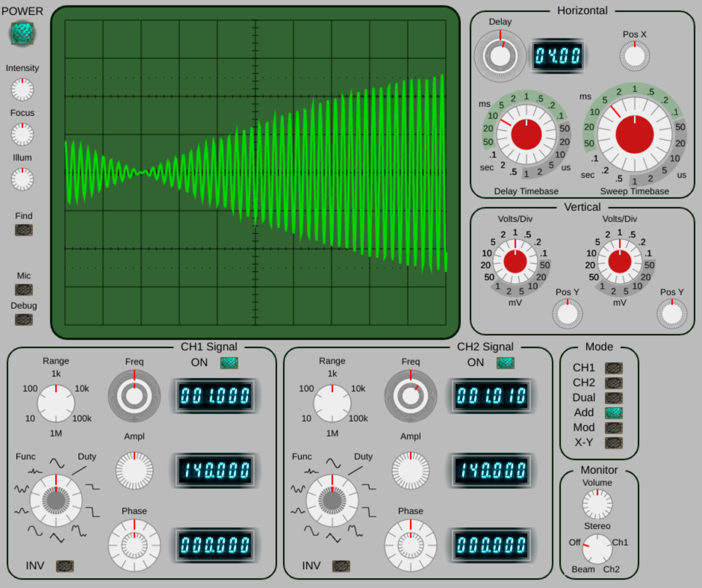
Task: Click the CH1 Freq knob
Action: (134, 396)
